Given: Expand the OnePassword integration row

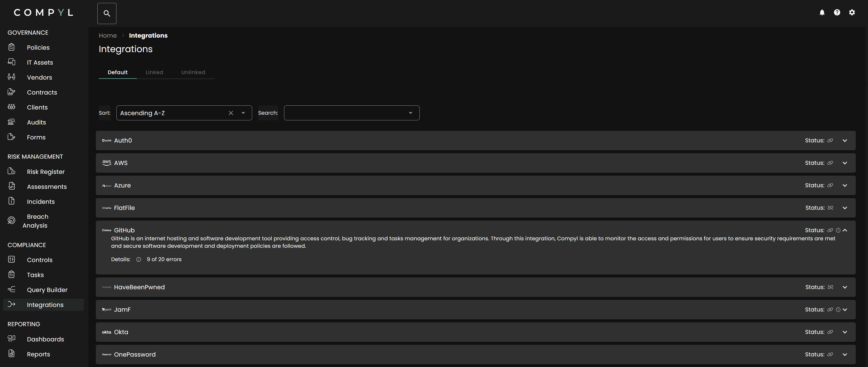Looking at the screenshot, I should pyautogui.click(x=845, y=355).
